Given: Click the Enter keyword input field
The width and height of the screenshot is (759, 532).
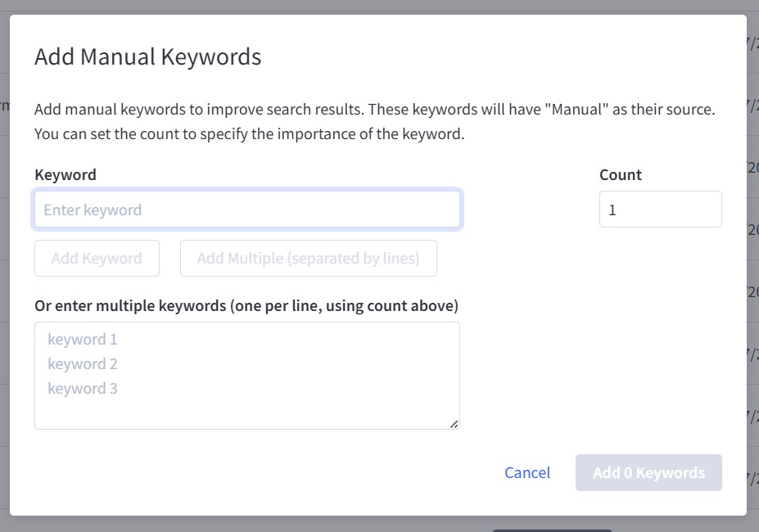Looking at the screenshot, I should coord(247,210).
